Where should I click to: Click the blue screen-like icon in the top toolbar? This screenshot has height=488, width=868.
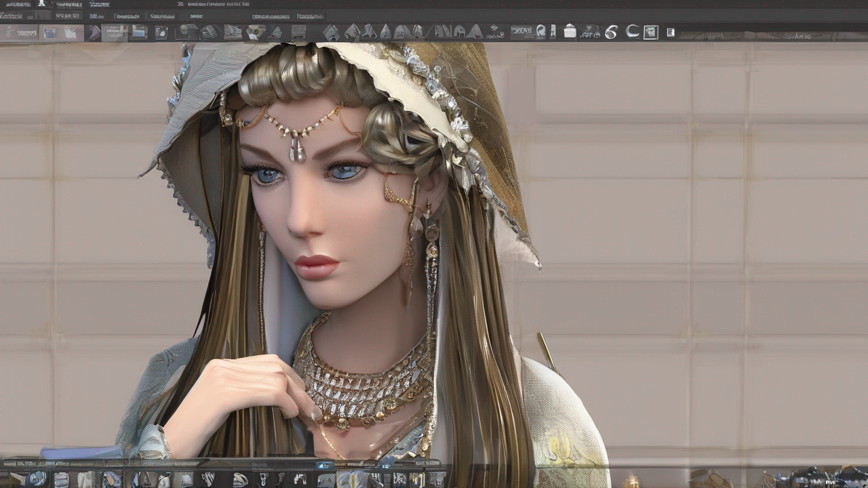click(x=139, y=32)
